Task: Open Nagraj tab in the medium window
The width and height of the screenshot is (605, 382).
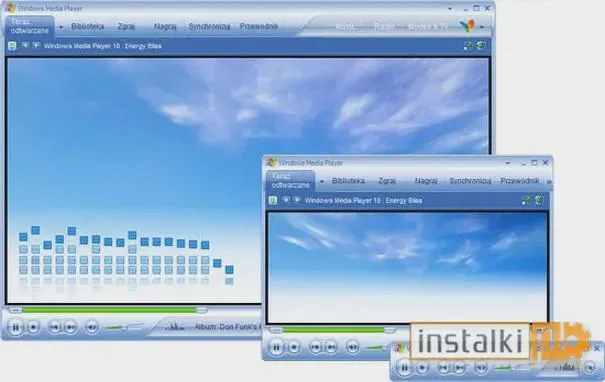Action: [x=426, y=181]
